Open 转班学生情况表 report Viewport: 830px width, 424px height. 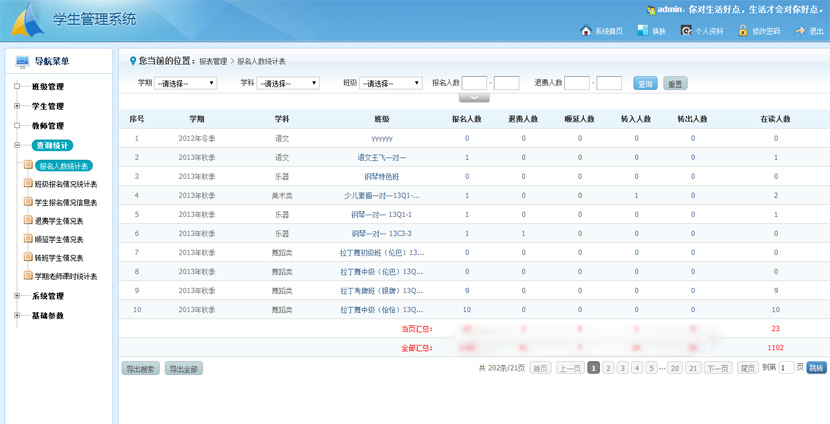point(59,258)
